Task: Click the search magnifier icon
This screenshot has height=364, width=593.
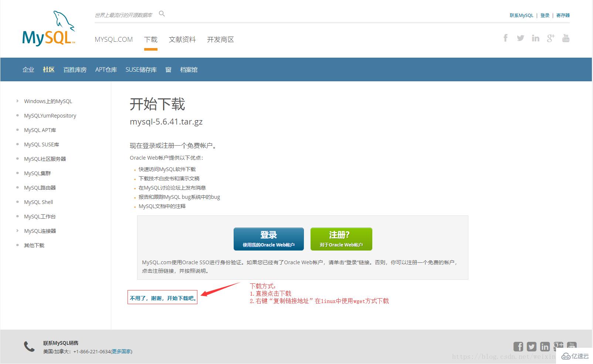Action: point(162,14)
